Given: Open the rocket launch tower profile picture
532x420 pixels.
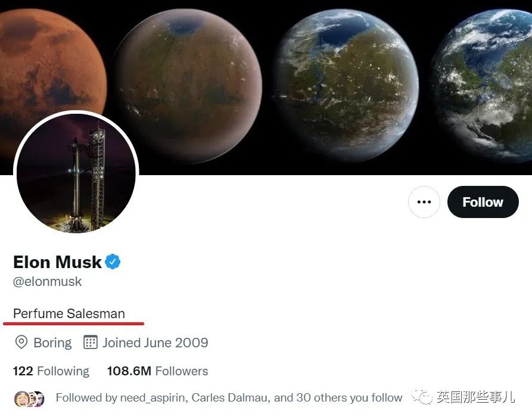Looking at the screenshot, I should tap(76, 173).
